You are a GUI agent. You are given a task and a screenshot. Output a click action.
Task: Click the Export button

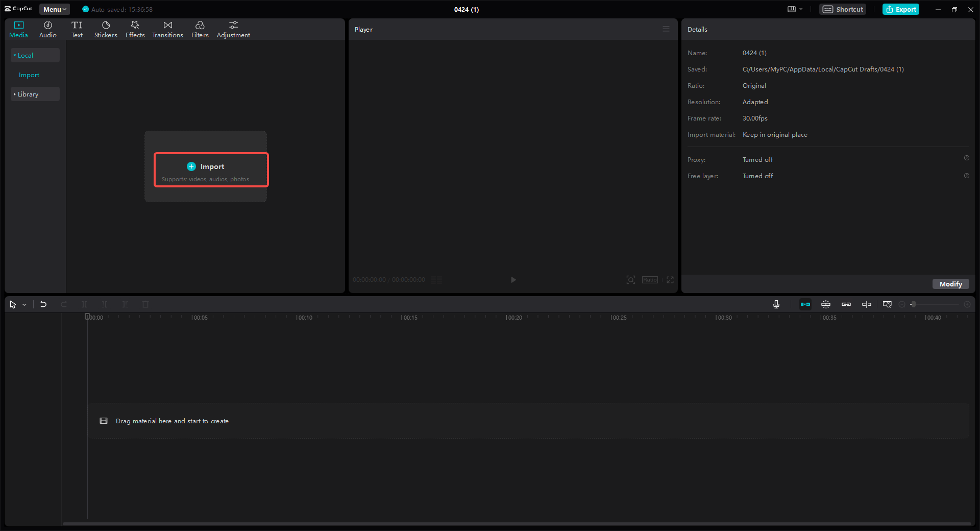[x=901, y=9]
